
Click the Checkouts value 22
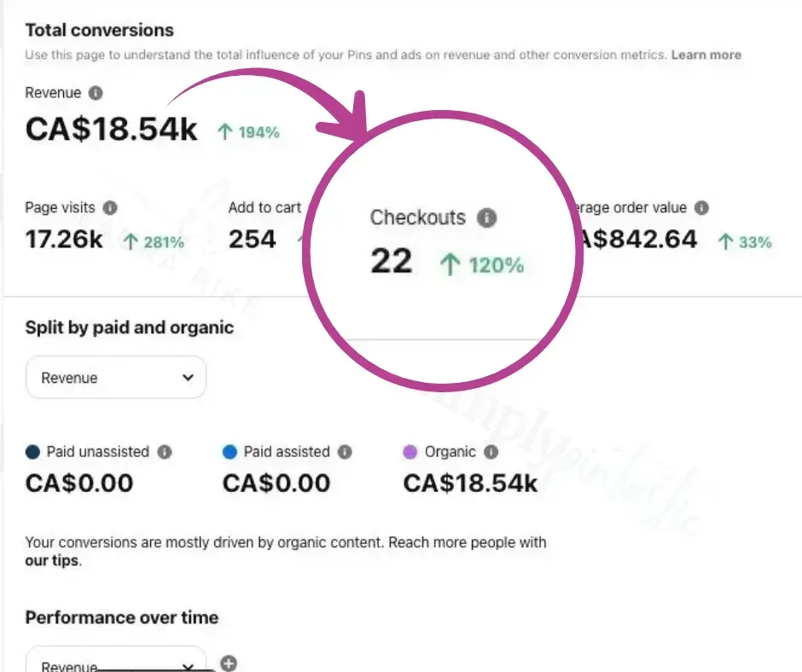392,262
